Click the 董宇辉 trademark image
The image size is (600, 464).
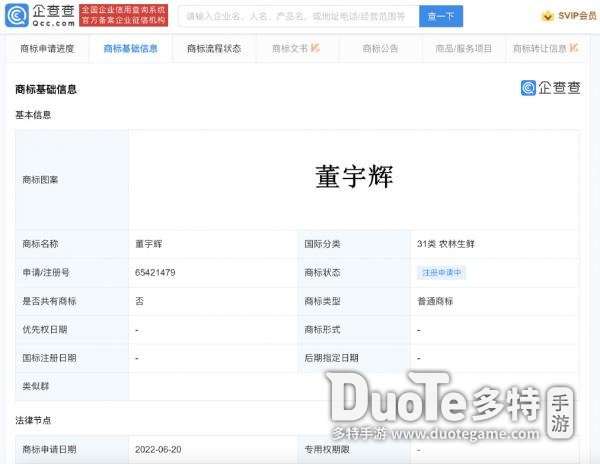pos(354,177)
